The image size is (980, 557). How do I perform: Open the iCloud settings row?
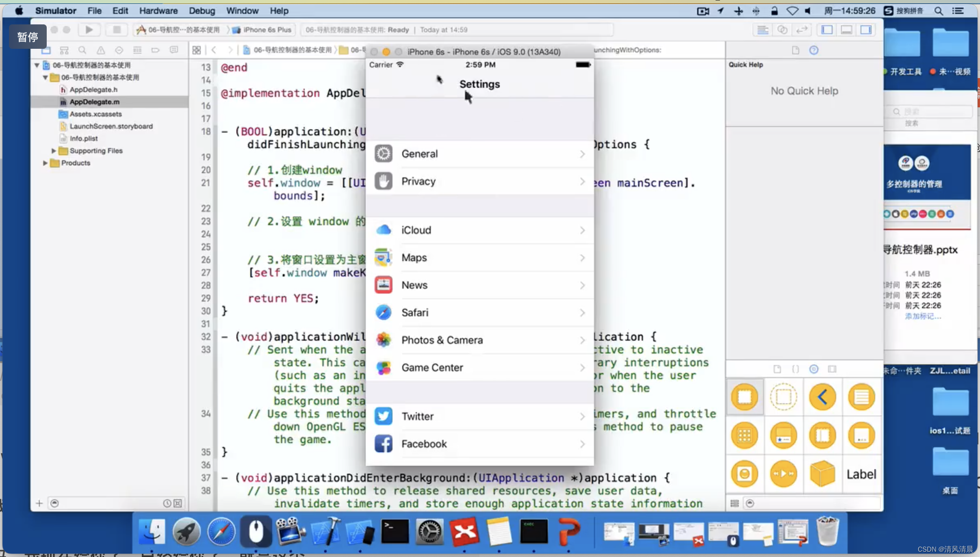pyautogui.click(x=479, y=230)
